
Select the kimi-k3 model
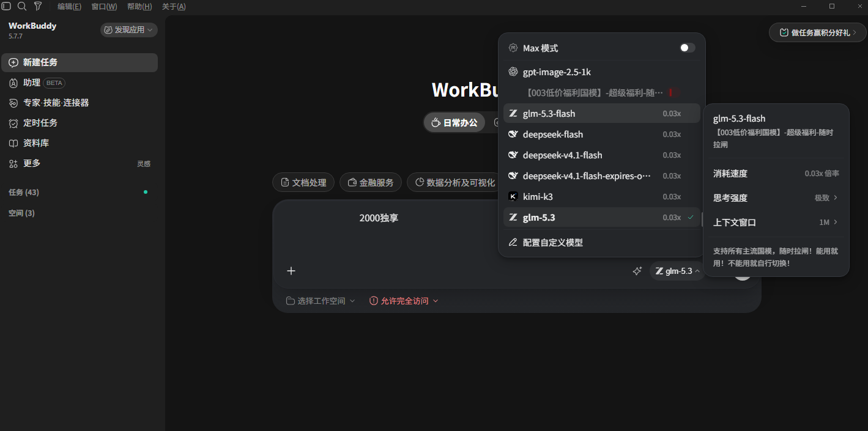[x=602, y=197]
